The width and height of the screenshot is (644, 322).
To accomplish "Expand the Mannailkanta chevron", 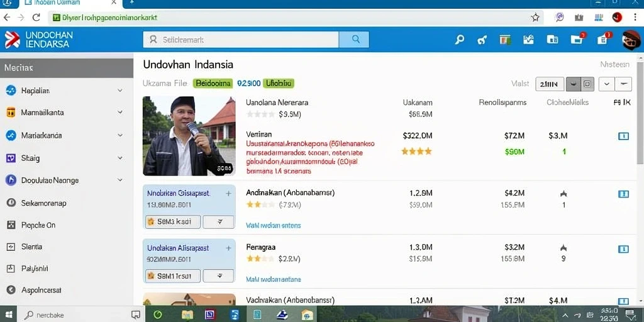I will pos(120,112).
